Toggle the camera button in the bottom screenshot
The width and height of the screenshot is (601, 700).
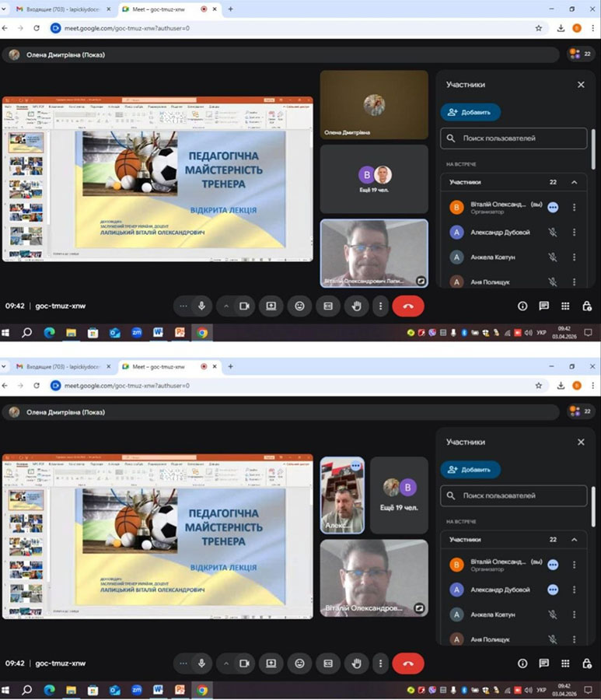[244, 664]
